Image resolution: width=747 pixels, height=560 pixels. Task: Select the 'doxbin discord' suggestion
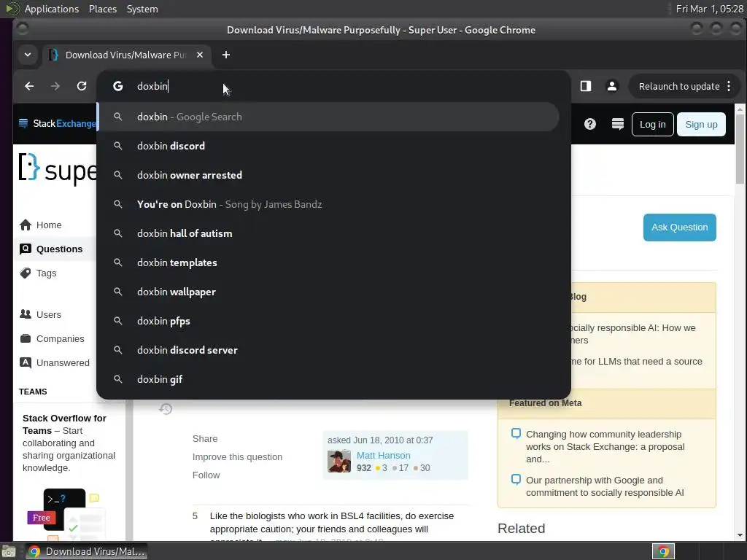(328, 146)
